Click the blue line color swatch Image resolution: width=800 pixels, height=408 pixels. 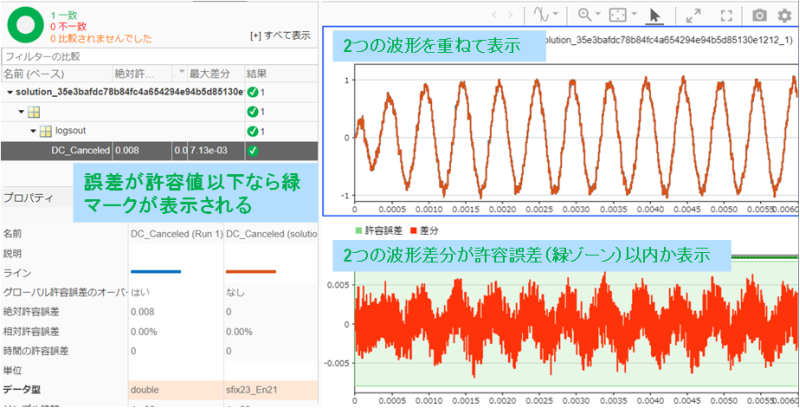[156, 271]
